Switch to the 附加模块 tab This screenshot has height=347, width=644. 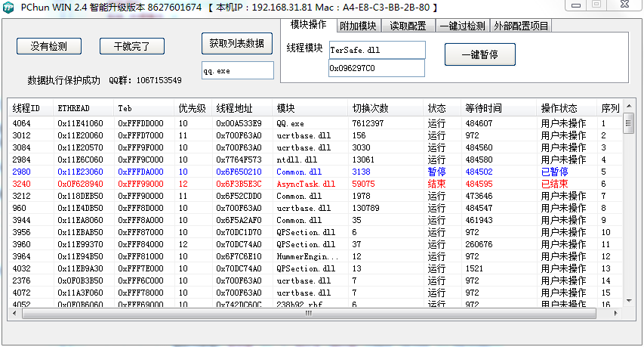point(358,26)
